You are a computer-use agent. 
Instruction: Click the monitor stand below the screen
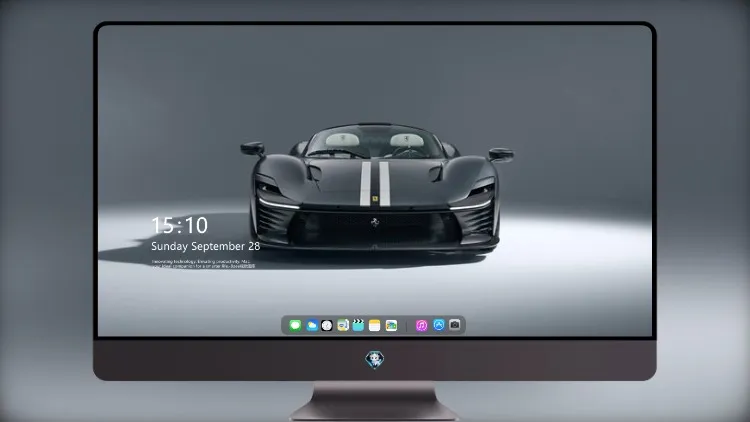375,401
